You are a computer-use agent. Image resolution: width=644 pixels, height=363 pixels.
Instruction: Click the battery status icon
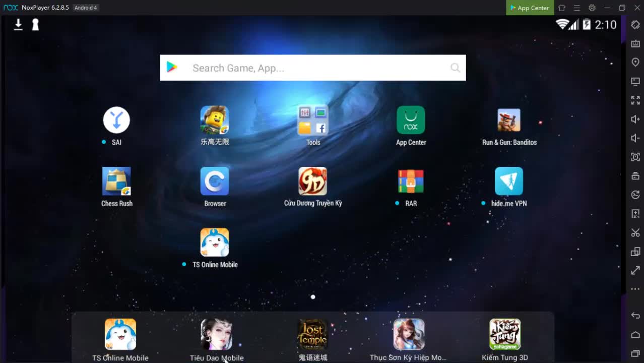(587, 24)
